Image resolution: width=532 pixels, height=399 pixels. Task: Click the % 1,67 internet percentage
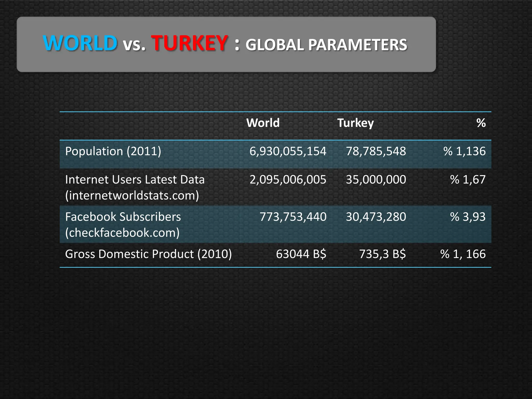tap(468, 179)
